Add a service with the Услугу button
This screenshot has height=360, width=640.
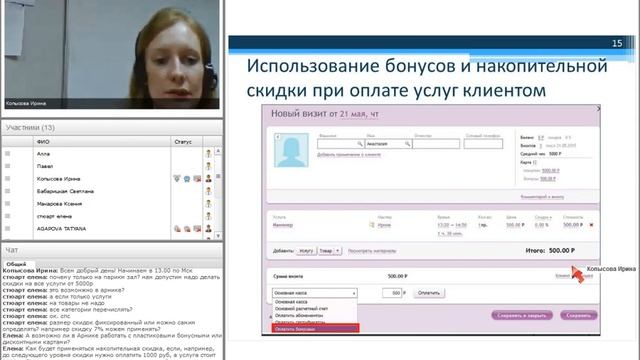[x=306, y=251]
